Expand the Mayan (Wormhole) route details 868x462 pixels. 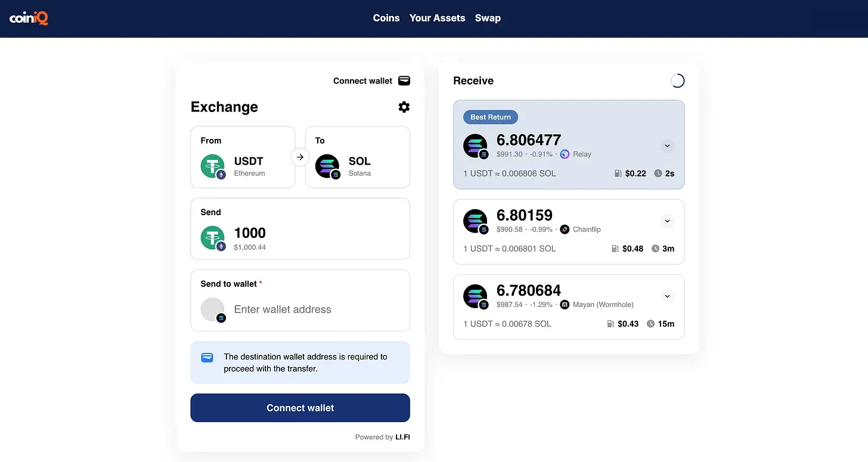[668, 296]
